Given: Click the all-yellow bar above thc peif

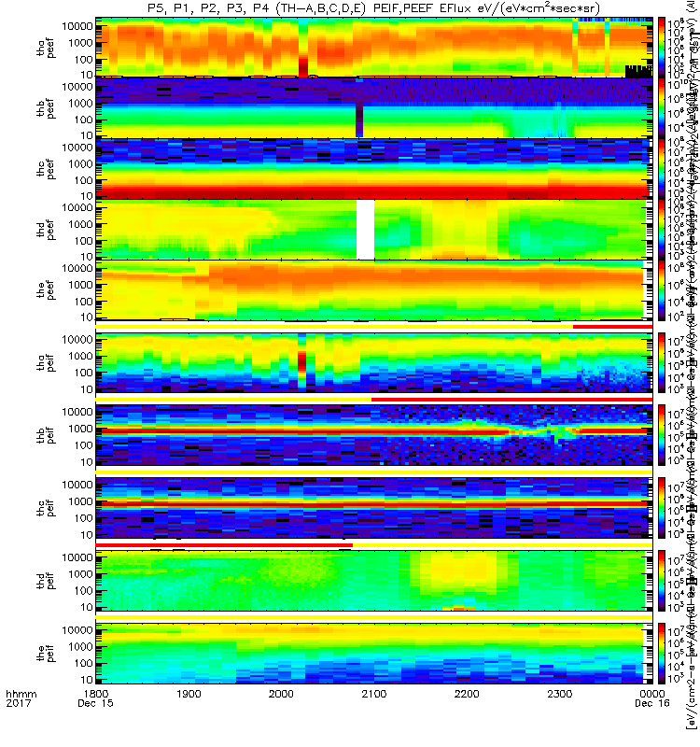Looking at the screenshot, I should (374, 472).
